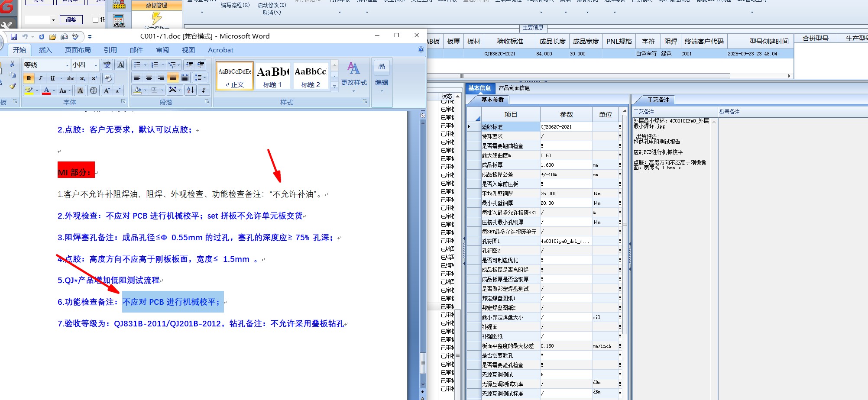
Task: Apply underline formatting in Word ribbon
Action: [52, 78]
